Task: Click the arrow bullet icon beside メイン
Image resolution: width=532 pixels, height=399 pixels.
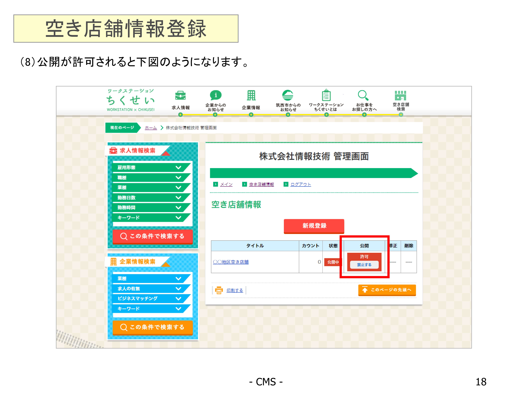Action: click(215, 184)
